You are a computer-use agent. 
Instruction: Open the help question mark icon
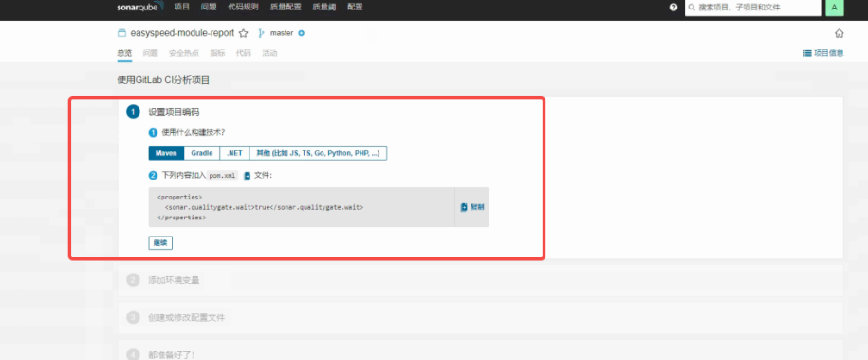674,8
